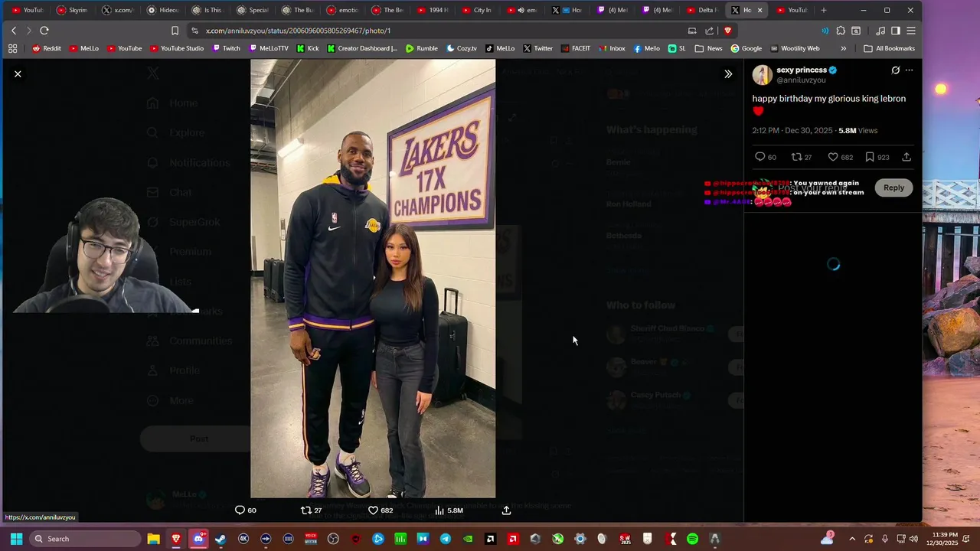Switch to the City In tab

pyautogui.click(x=478, y=10)
